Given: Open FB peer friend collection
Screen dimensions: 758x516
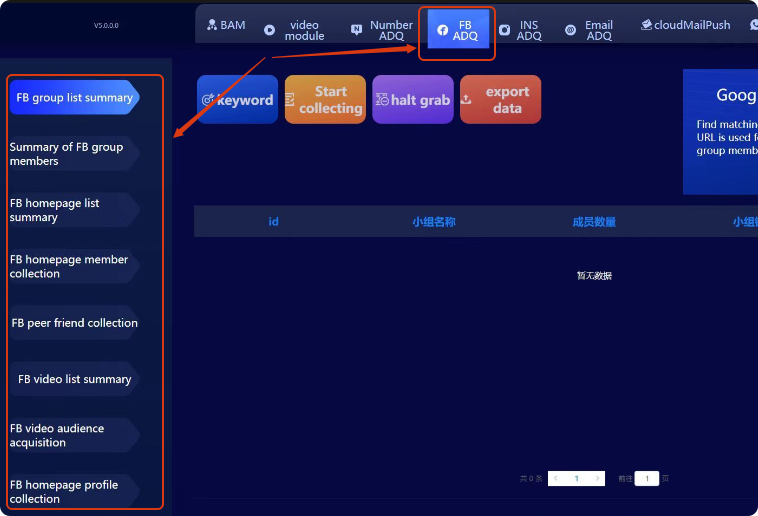Looking at the screenshot, I should point(74,323).
